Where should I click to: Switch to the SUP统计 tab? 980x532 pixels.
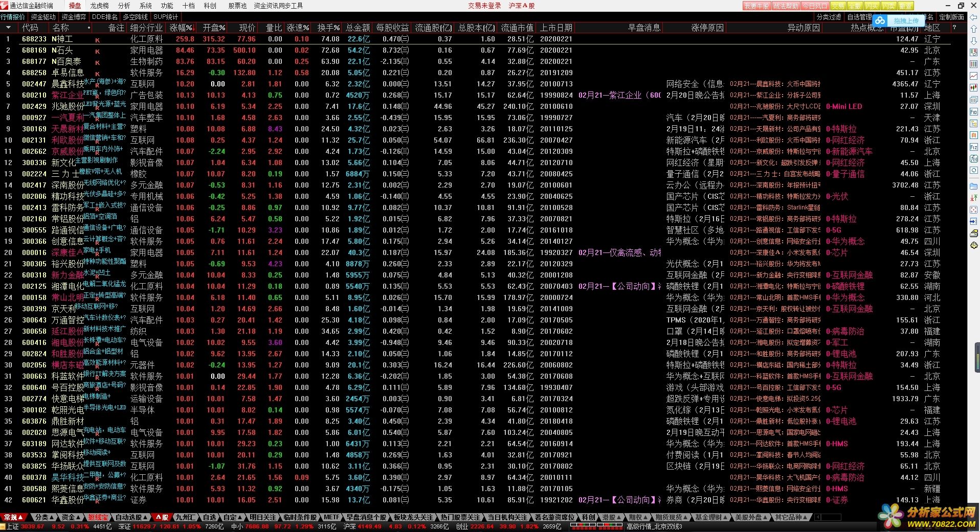165,17
